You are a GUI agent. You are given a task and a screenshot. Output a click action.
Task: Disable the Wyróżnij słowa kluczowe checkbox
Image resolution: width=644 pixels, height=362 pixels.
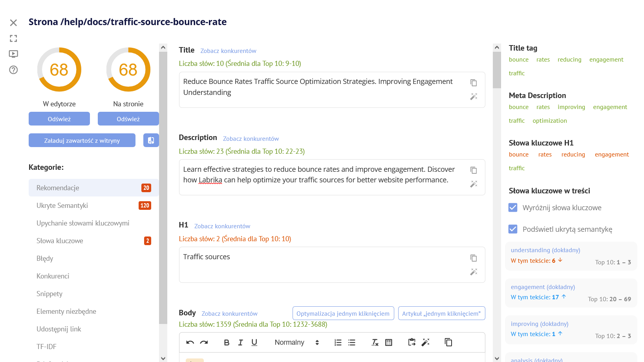point(513,207)
